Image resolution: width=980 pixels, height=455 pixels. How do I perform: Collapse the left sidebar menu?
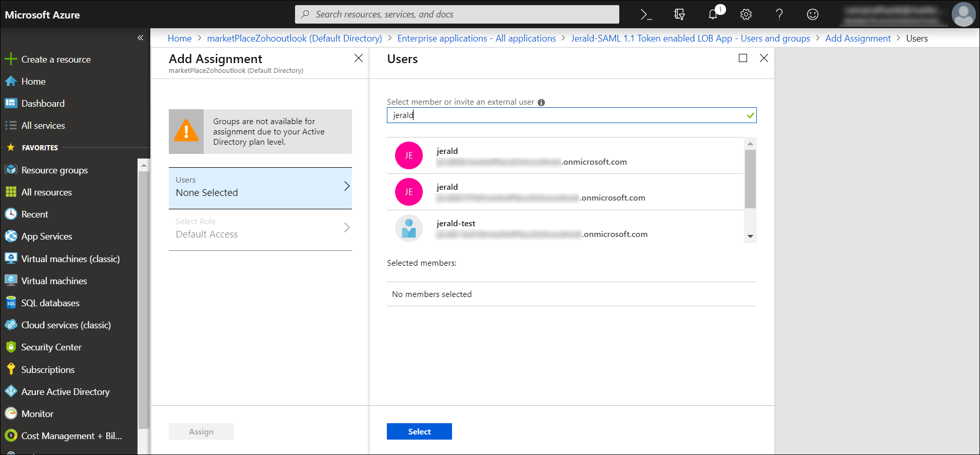[x=140, y=38]
